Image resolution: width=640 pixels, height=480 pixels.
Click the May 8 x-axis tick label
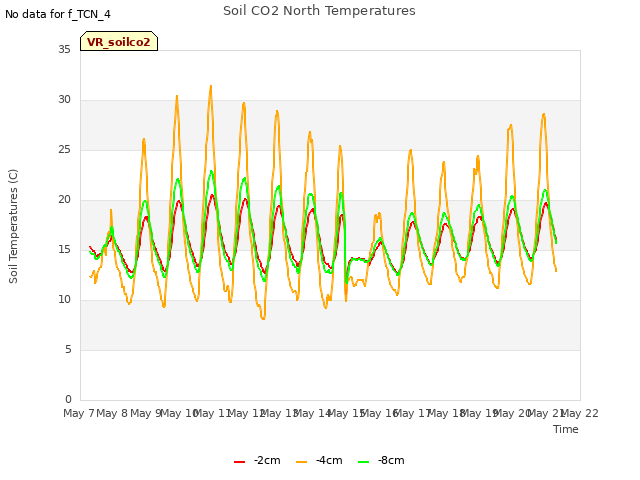pyautogui.click(x=112, y=413)
